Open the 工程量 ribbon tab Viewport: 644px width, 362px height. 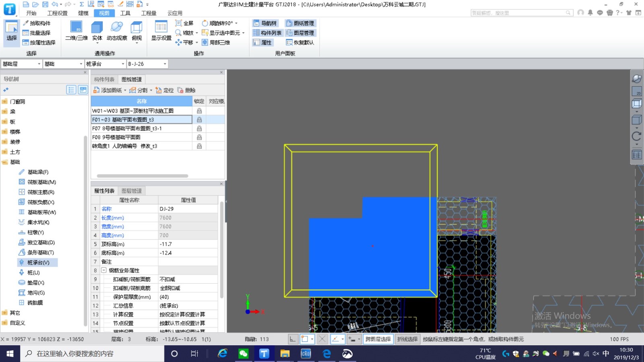click(149, 13)
